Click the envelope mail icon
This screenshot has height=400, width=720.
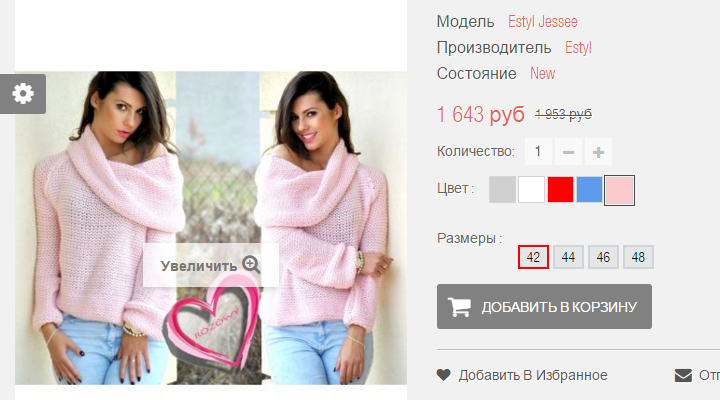(683, 375)
